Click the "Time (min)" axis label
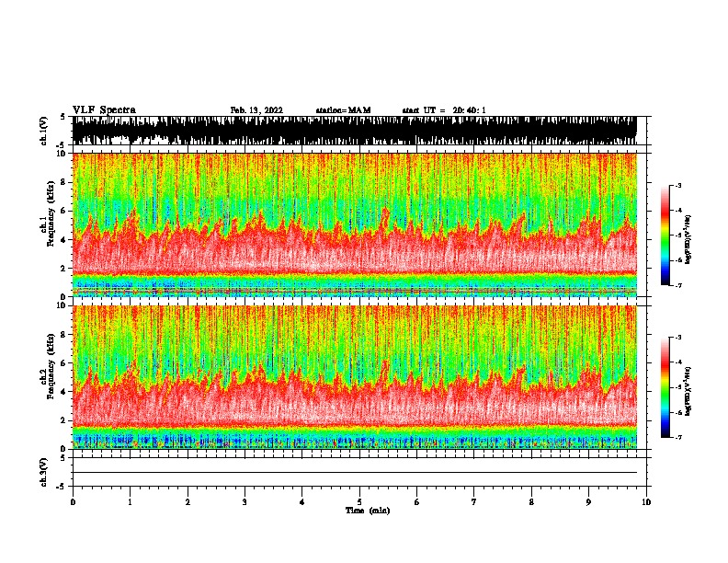Image resolution: width=728 pixels, height=563 pixels. pyautogui.click(x=368, y=511)
